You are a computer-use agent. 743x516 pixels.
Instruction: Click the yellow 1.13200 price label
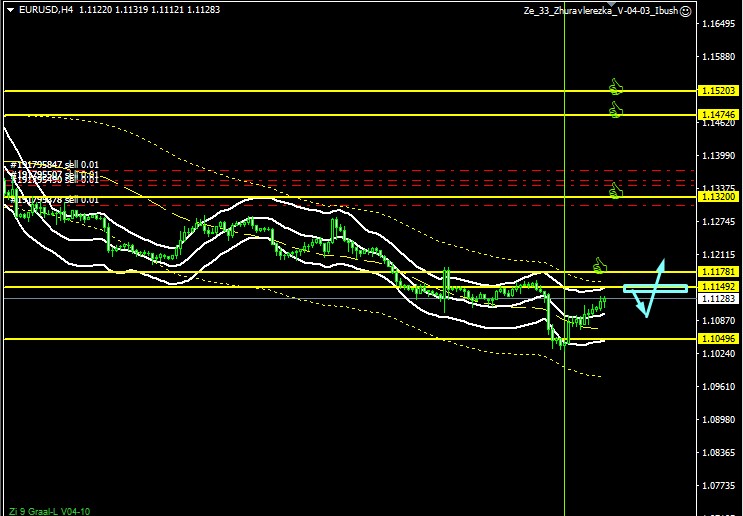tap(719, 197)
